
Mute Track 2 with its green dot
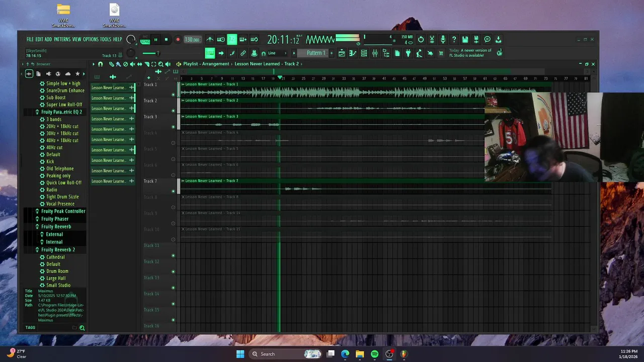tap(173, 111)
